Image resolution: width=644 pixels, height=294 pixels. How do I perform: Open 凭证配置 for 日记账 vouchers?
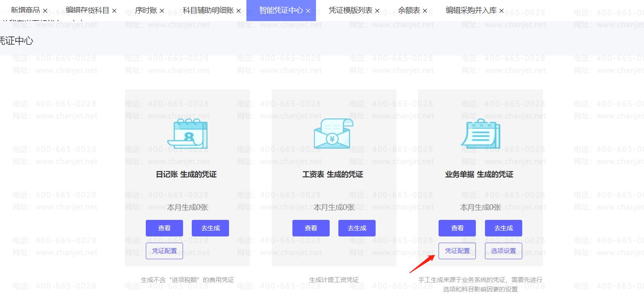pos(164,251)
